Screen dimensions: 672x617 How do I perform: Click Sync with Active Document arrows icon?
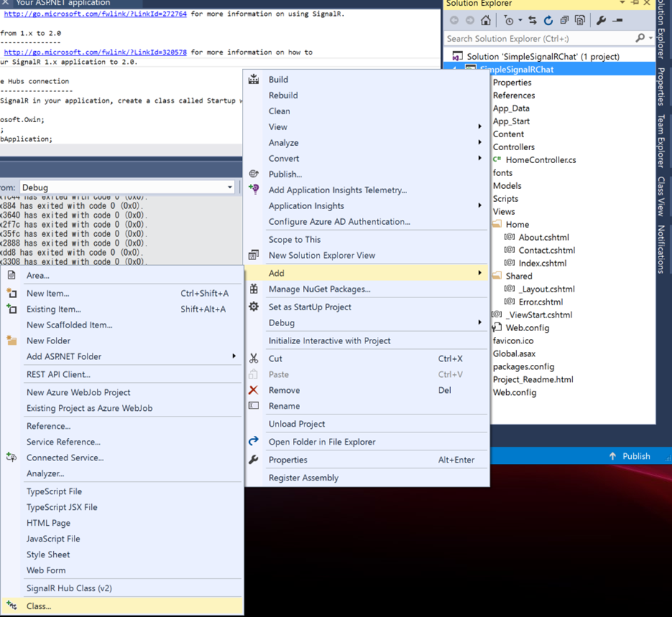point(532,20)
